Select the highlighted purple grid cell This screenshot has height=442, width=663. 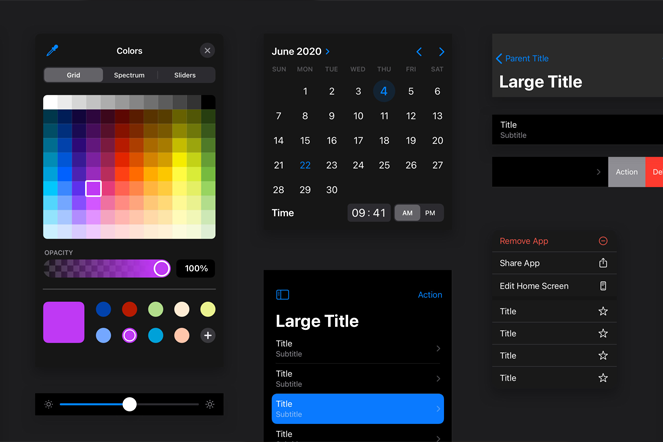pyautogui.click(x=93, y=188)
